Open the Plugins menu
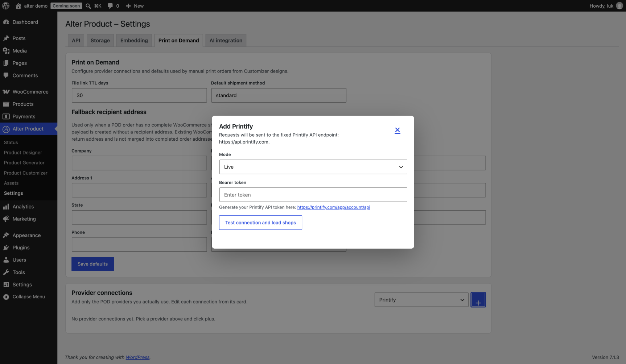The height and width of the screenshot is (364, 626). (29, 248)
